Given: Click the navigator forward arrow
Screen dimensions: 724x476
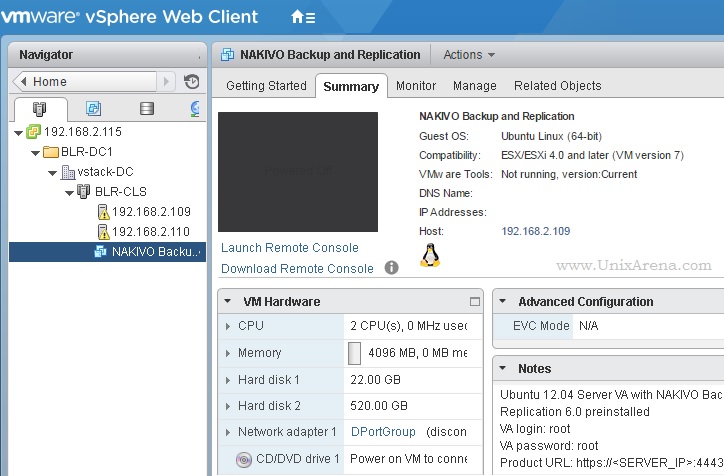Looking at the screenshot, I should click(x=167, y=82).
